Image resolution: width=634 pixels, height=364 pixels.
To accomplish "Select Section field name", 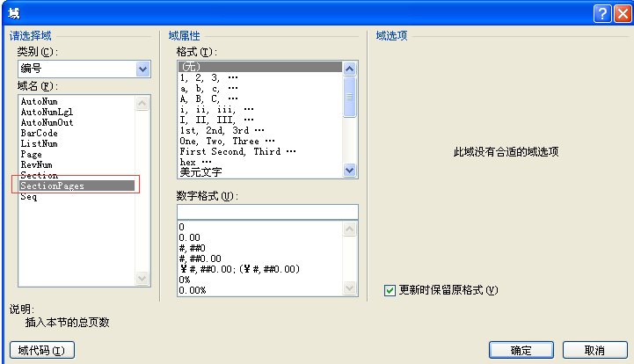I will click(x=40, y=175).
